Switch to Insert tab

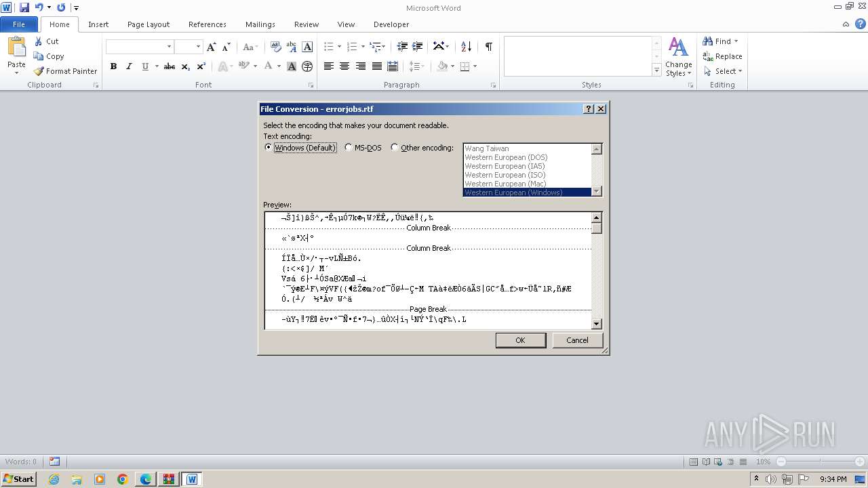pos(98,24)
